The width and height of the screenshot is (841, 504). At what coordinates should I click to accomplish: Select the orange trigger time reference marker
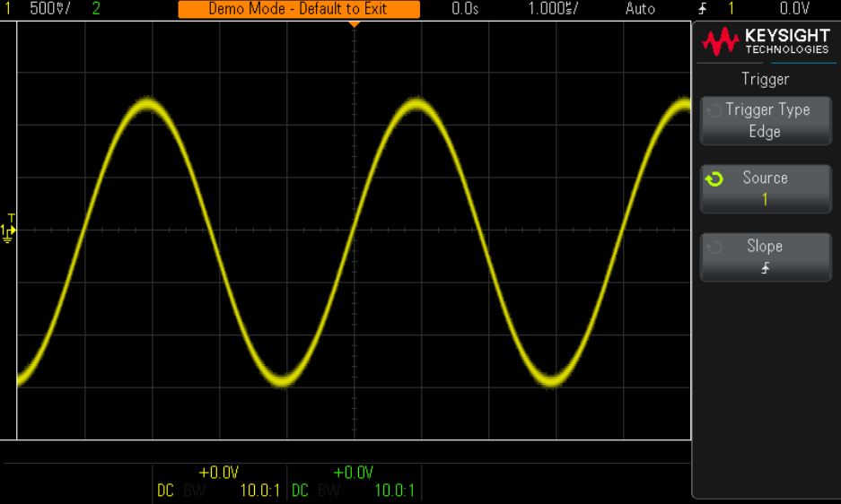tap(355, 23)
